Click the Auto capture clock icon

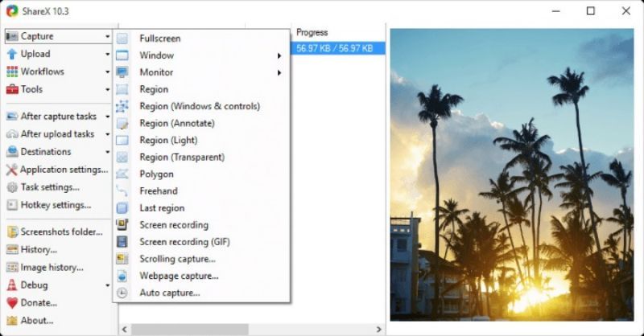[122, 293]
